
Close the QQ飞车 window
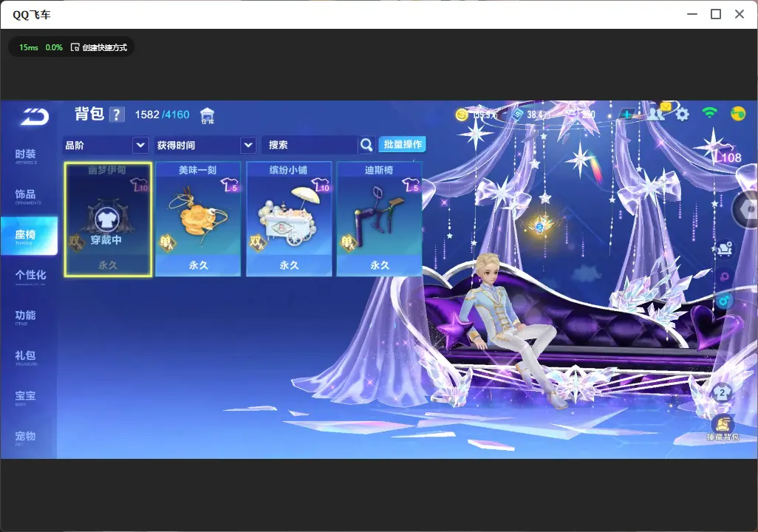tap(740, 15)
